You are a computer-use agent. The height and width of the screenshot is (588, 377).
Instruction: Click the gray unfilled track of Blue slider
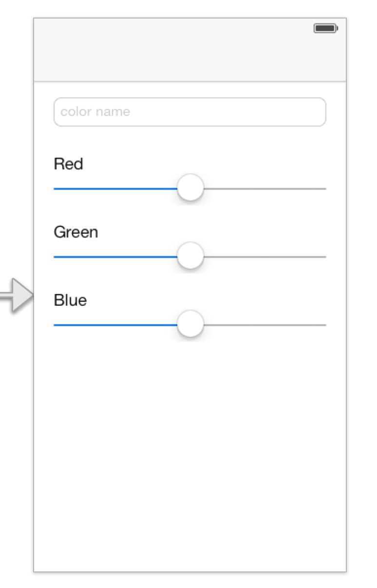click(x=264, y=325)
